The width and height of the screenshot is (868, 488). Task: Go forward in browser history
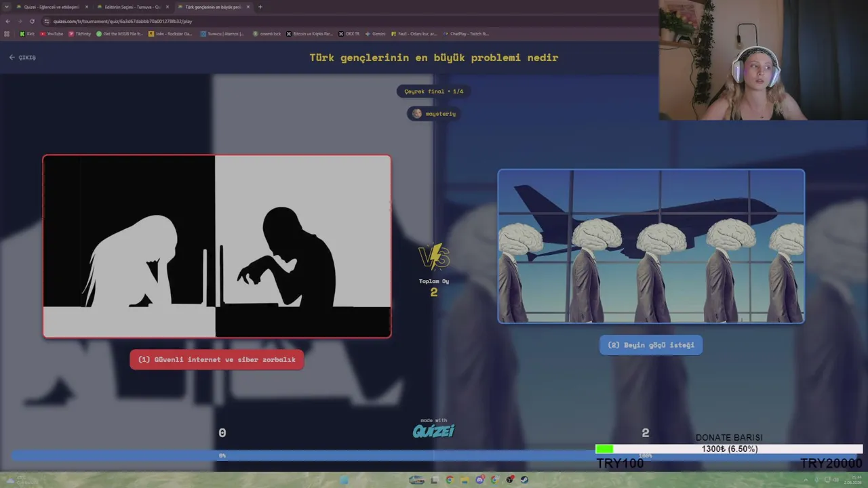[x=20, y=21]
